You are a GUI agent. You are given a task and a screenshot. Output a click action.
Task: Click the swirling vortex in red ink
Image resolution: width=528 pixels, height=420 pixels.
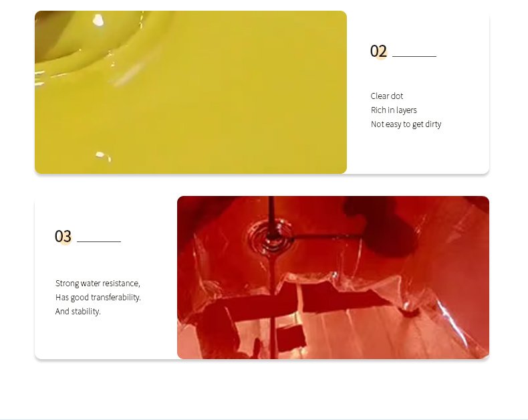[x=271, y=237]
